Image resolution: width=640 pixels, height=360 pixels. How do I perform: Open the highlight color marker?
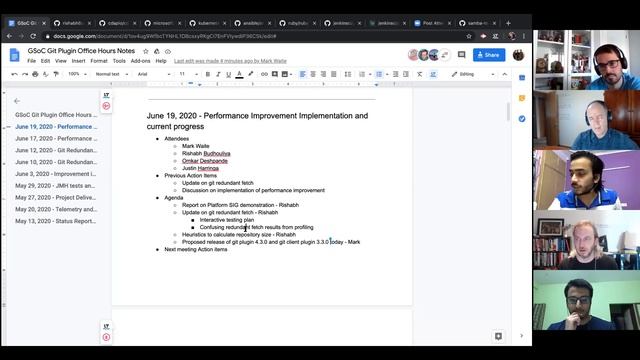(251, 74)
